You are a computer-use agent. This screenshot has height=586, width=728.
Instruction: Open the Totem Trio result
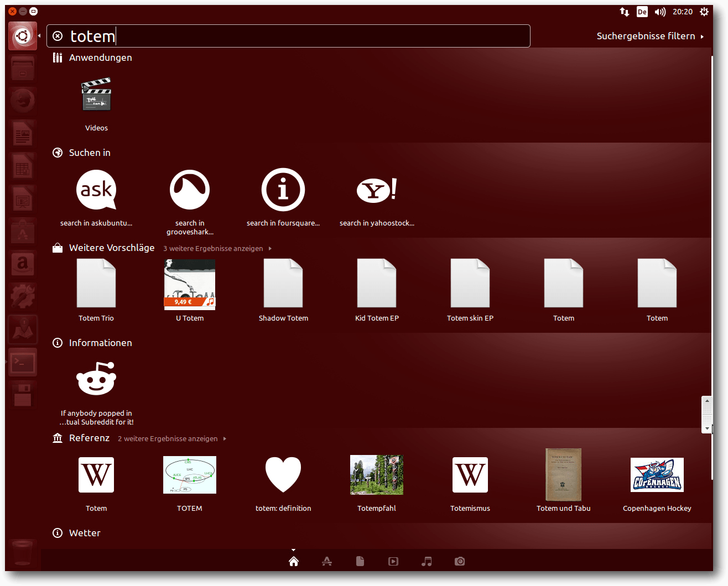coord(96,283)
